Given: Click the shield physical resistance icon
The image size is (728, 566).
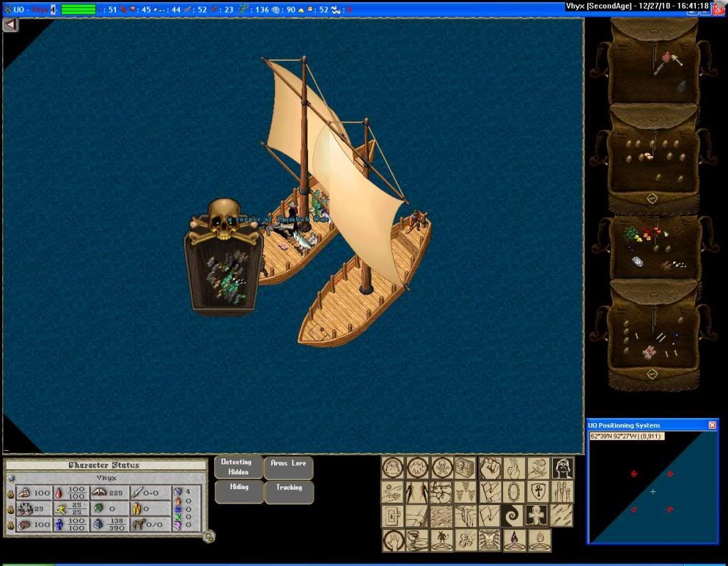Looking at the screenshot, I should (x=177, y=491).
